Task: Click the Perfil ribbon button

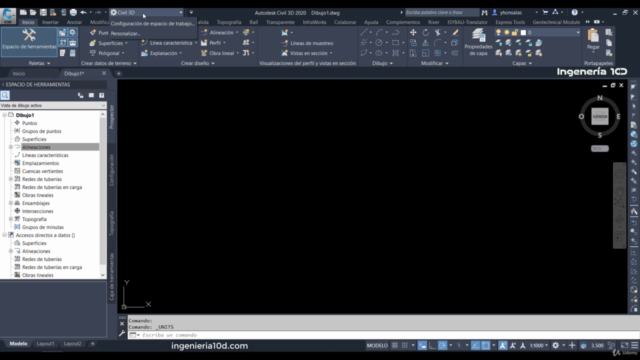Action: pyautogui.click(x=213, y=43)
